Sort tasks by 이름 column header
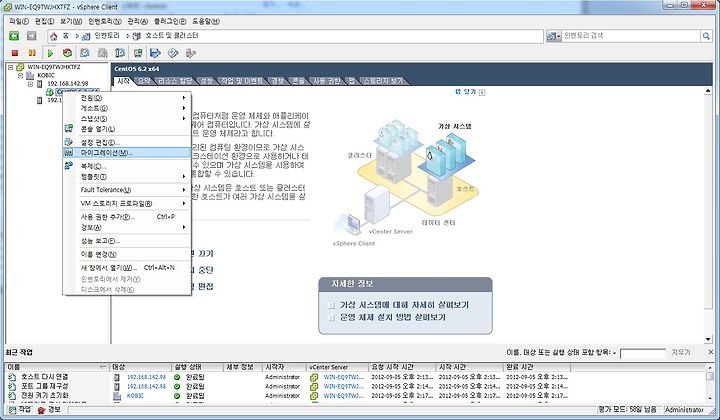The image size is (720, 420). pos(57,367)
